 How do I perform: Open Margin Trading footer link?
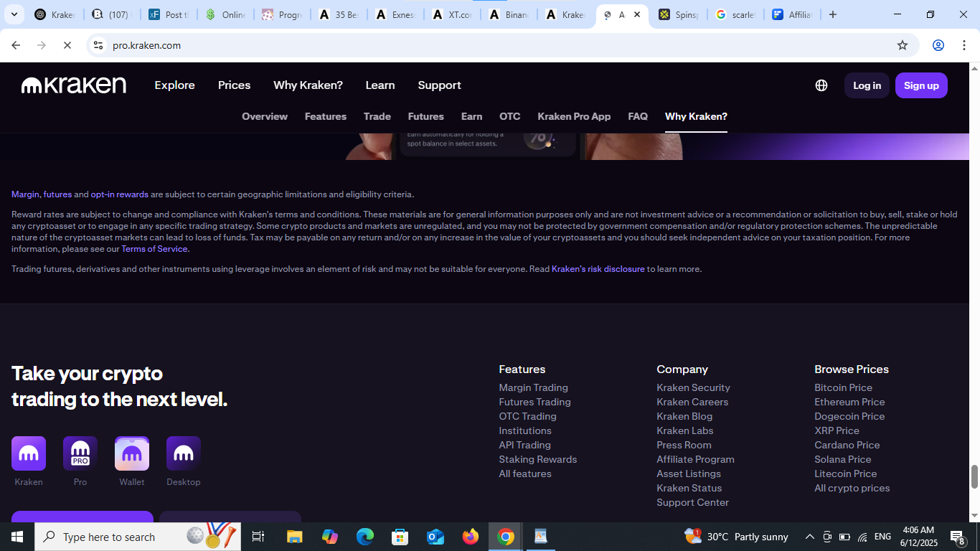534,387
